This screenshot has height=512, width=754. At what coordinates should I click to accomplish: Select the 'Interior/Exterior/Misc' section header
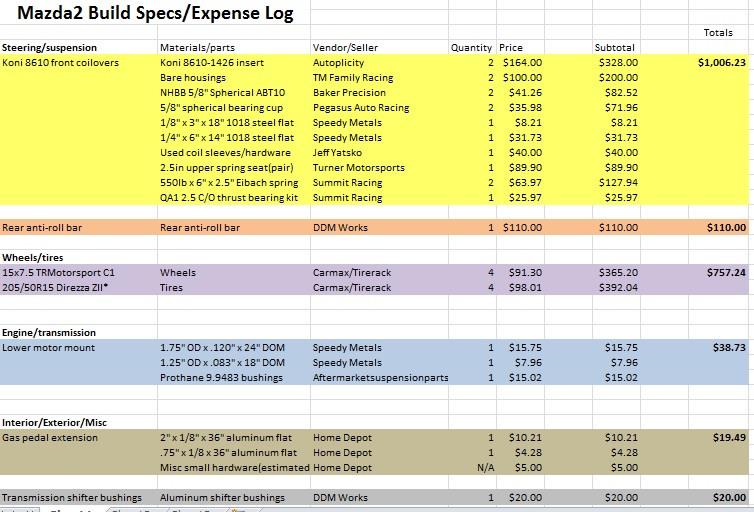coord(78,423)
